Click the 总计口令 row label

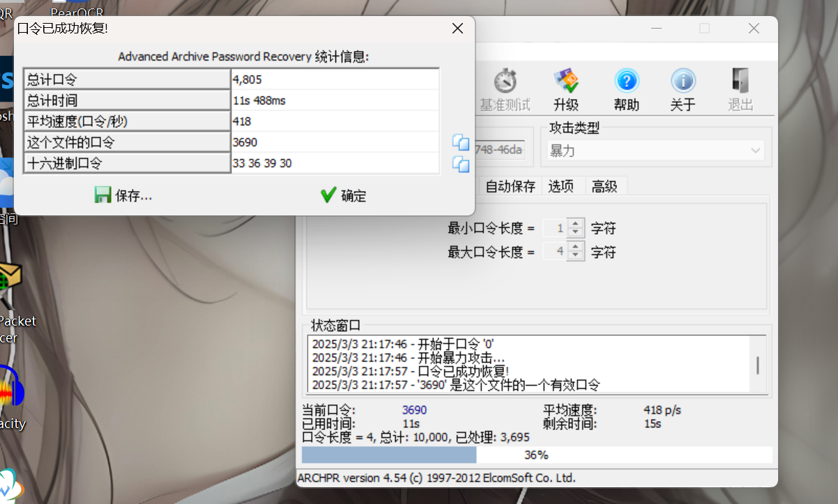(x=127, y=79)
